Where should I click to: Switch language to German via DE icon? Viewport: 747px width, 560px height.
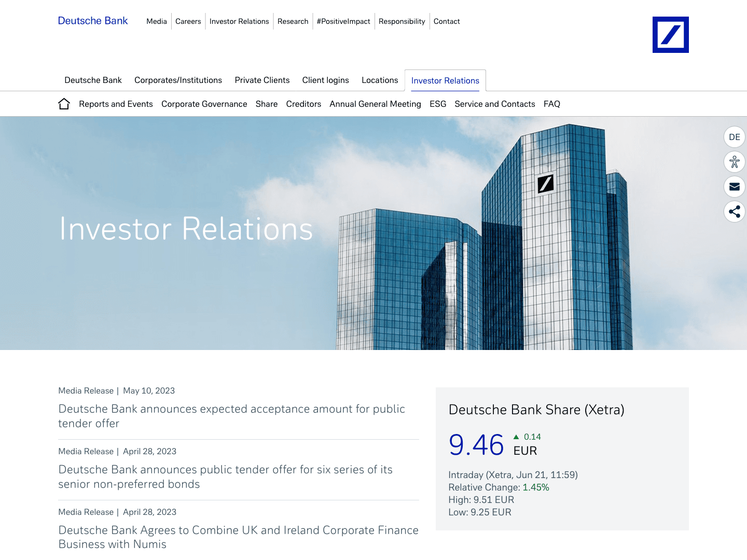click(x=734, y=137)
